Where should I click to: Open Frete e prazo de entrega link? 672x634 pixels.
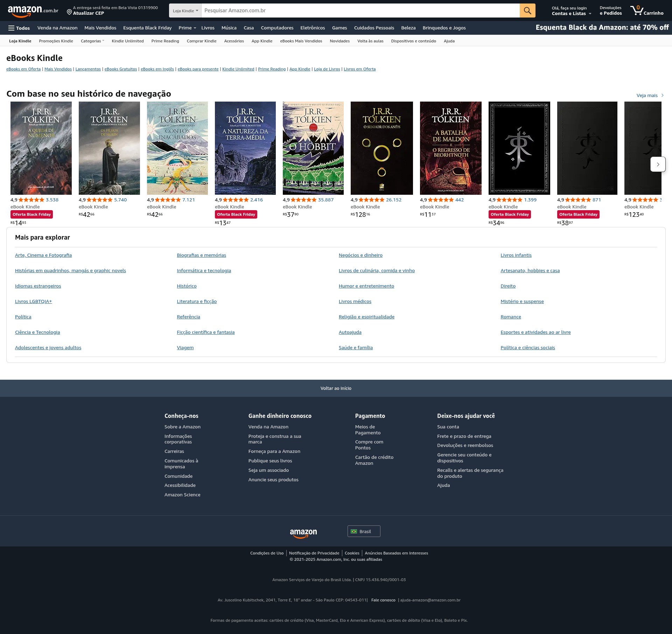tap(464, 436)
